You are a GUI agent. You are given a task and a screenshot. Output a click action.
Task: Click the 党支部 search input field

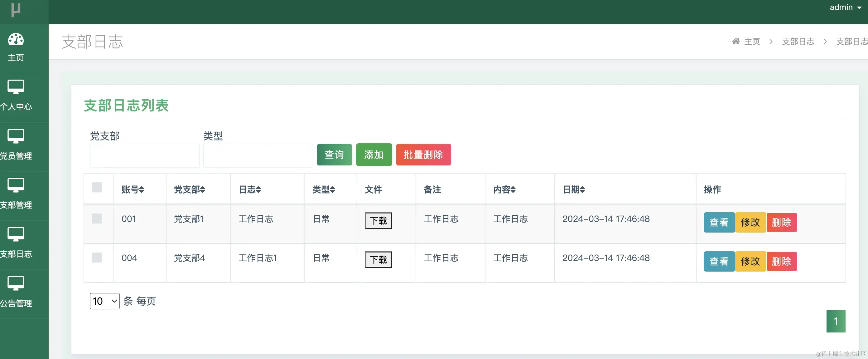(x=144, y=155)
